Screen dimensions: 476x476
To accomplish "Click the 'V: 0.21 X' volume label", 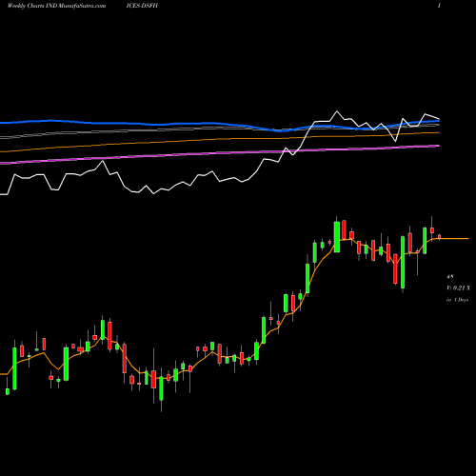I will point(458,288).
